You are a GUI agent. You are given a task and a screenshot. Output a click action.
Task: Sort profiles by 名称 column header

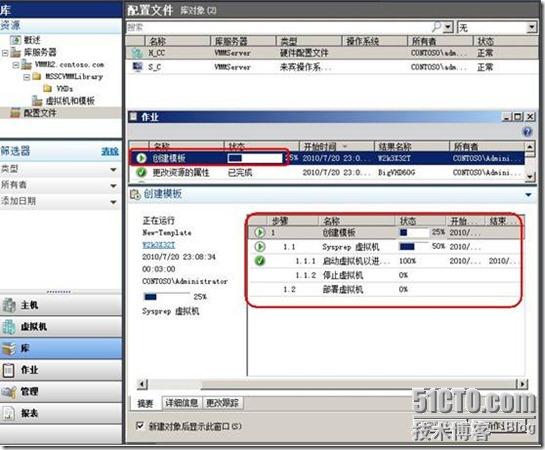pyautogui.click(x=177, y=41)
